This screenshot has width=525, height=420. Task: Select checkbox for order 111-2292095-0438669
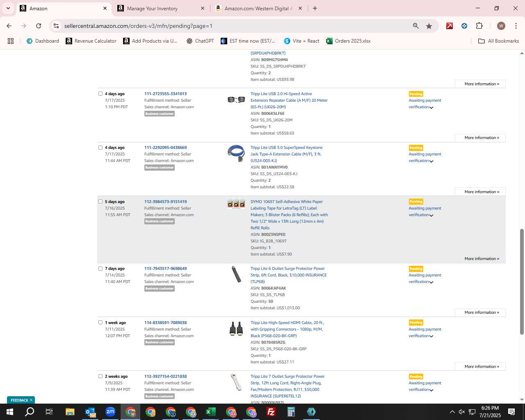coord(100,147)
